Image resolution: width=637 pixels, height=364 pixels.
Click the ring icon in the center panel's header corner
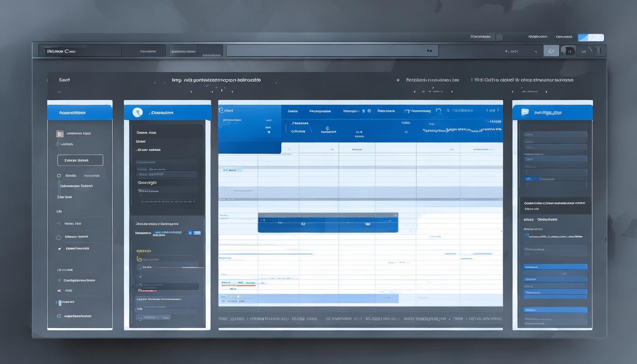[x=221, y=110]
